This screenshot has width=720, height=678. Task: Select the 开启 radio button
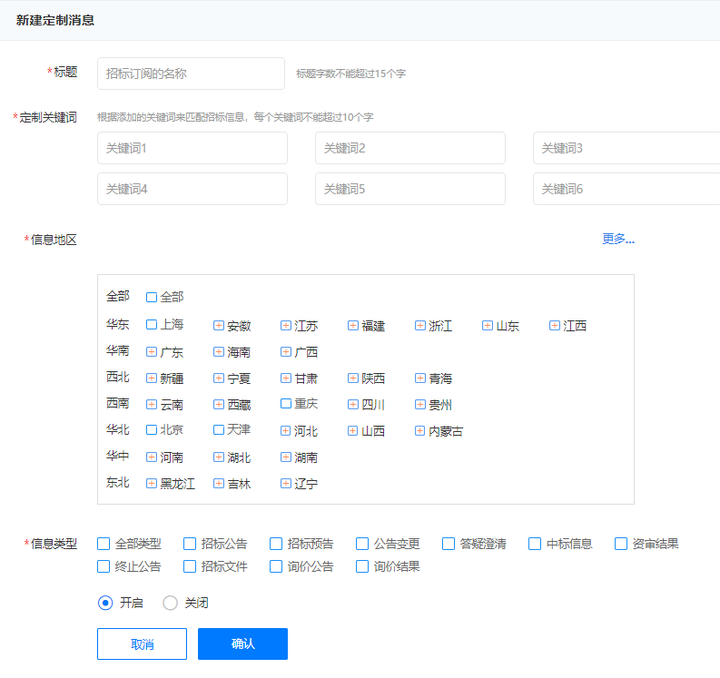[105, 603]
